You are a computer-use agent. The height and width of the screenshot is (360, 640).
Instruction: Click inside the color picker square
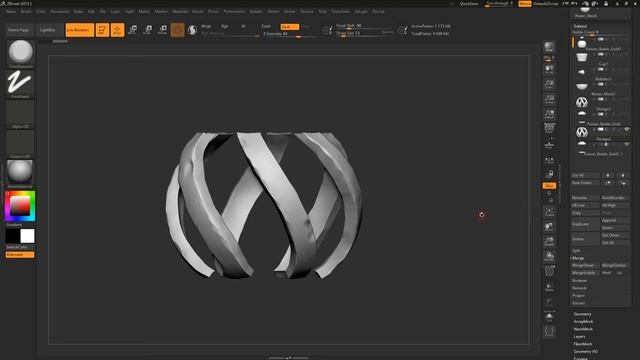(x=20, y=205)
